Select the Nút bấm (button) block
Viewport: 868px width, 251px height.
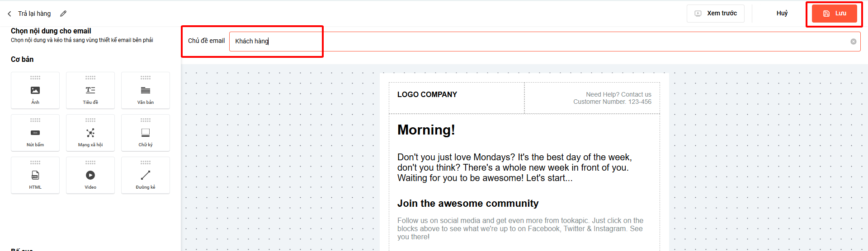coord(35,133)
